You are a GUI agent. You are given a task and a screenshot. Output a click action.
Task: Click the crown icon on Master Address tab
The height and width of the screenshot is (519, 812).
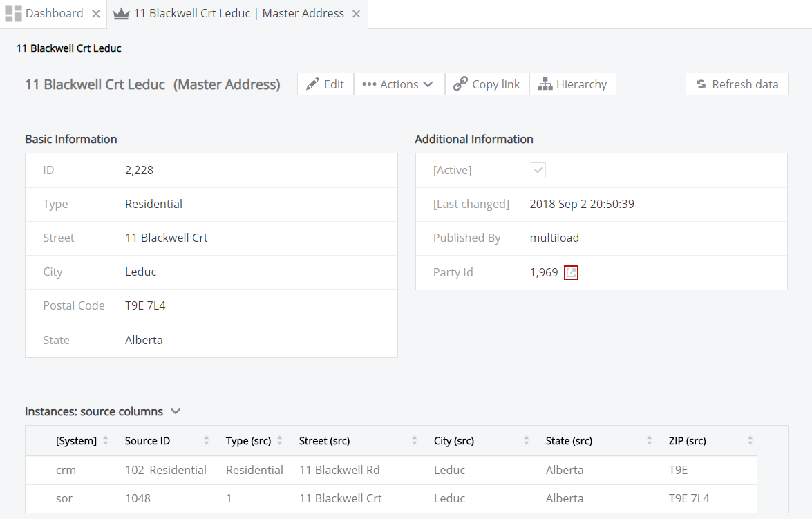click(x=121, y=14)
